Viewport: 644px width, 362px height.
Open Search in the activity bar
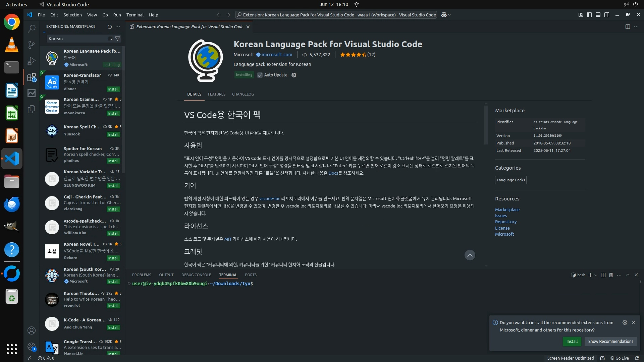pos(32,28)
